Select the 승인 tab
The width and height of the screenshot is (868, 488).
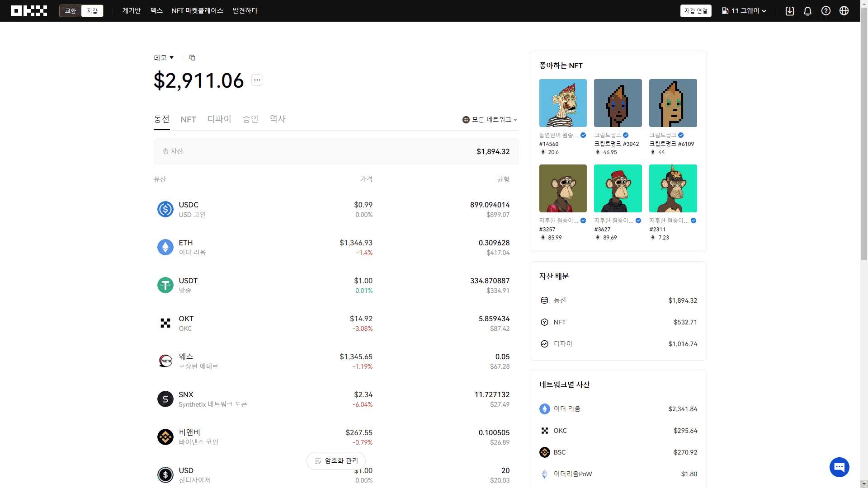click(250, 119)
